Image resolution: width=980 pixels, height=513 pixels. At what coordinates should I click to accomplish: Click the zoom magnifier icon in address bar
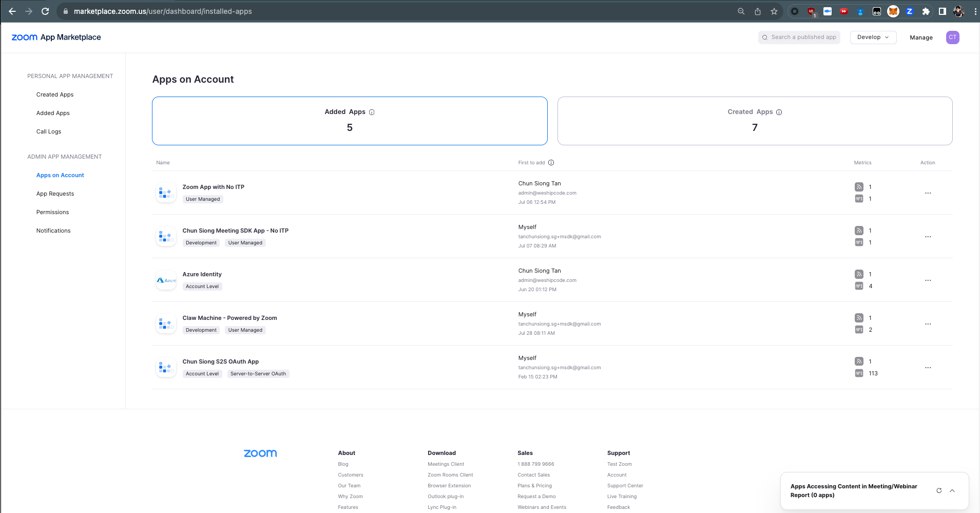(741, 11)
